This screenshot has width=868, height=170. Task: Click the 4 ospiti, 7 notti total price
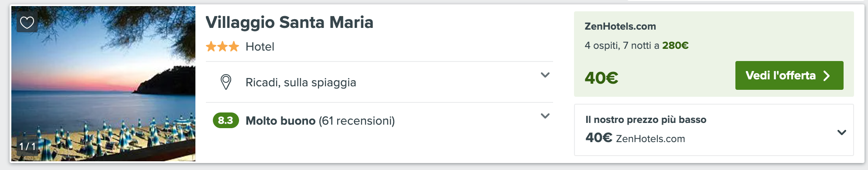(637, 45)
